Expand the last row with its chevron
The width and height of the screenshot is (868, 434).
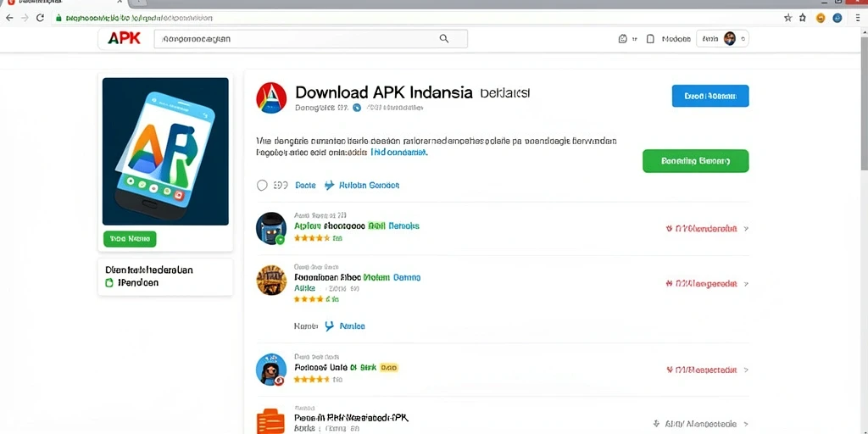[x=746, y=424]
